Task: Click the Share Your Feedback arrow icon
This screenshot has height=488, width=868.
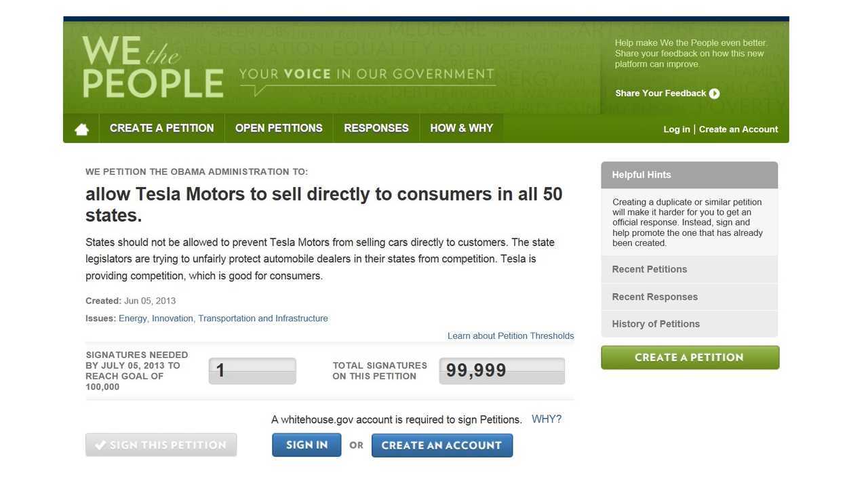Action: pyautogui.click(x=714, y=94)
